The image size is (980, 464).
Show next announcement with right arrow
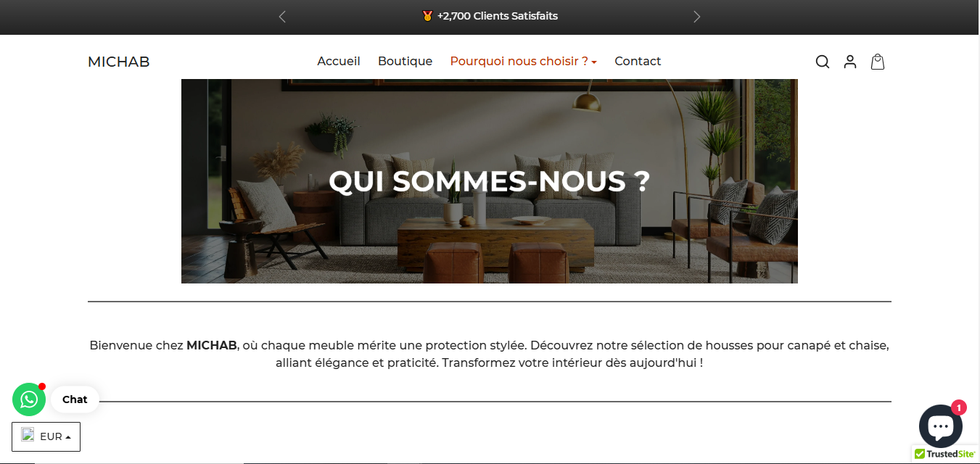(x=697, y=17)
